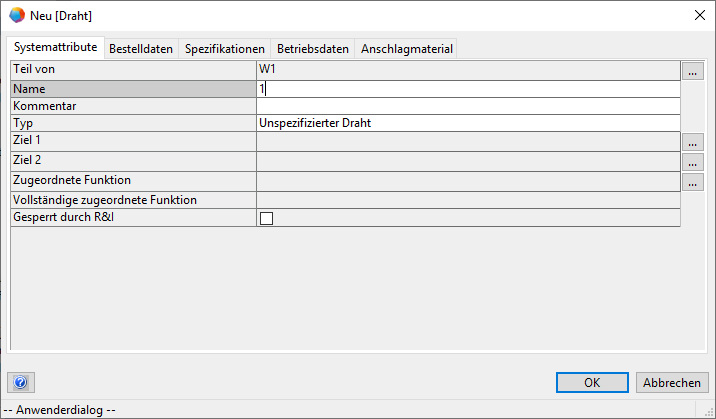The width and height of the screenshot is (716, 419).
Task: Click the Vollständige zugeordnete Funktion value cell
Action: (x=468, y=200)
